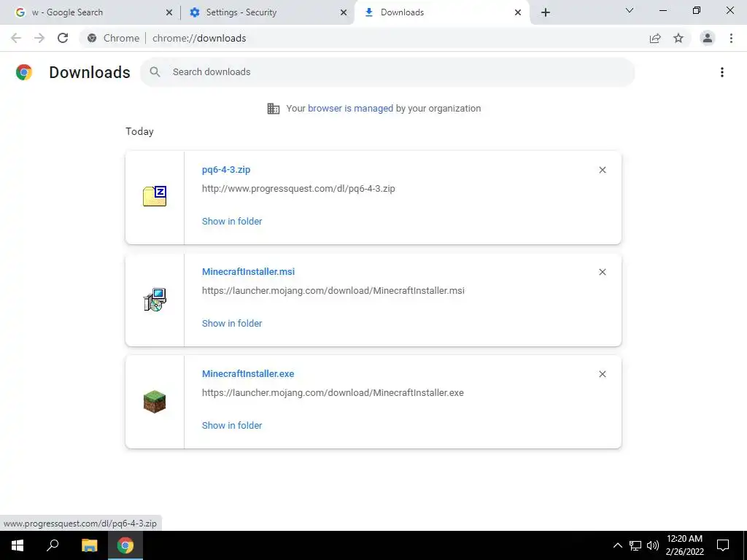747x560 pixels.
Task: Open File Explorer from the taskbar
Action: coord(89,545)
